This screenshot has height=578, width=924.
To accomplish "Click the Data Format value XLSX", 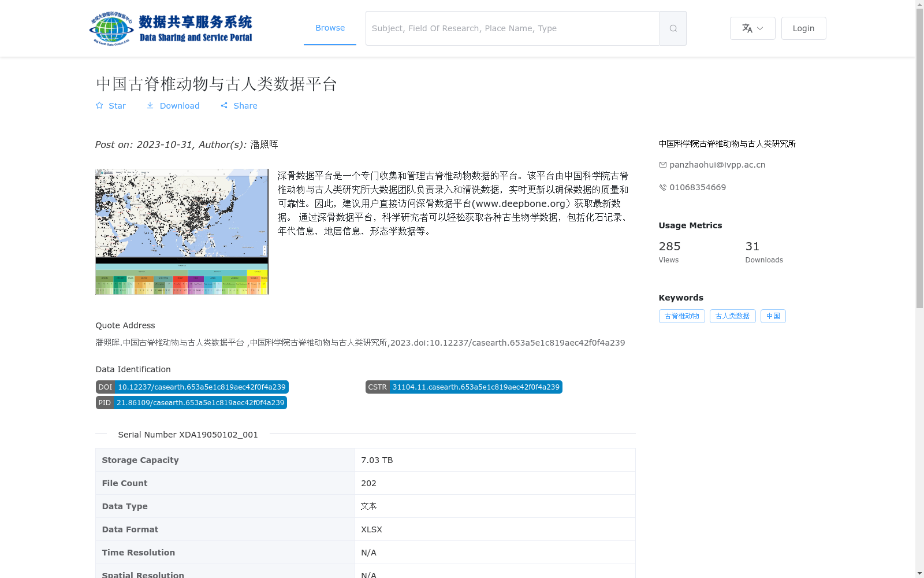I will coord(371,529).
